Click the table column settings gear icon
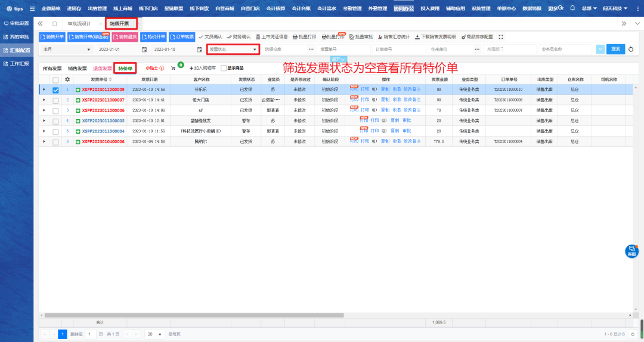The height and width of the screenshot is (342, 644). (67, 79)
